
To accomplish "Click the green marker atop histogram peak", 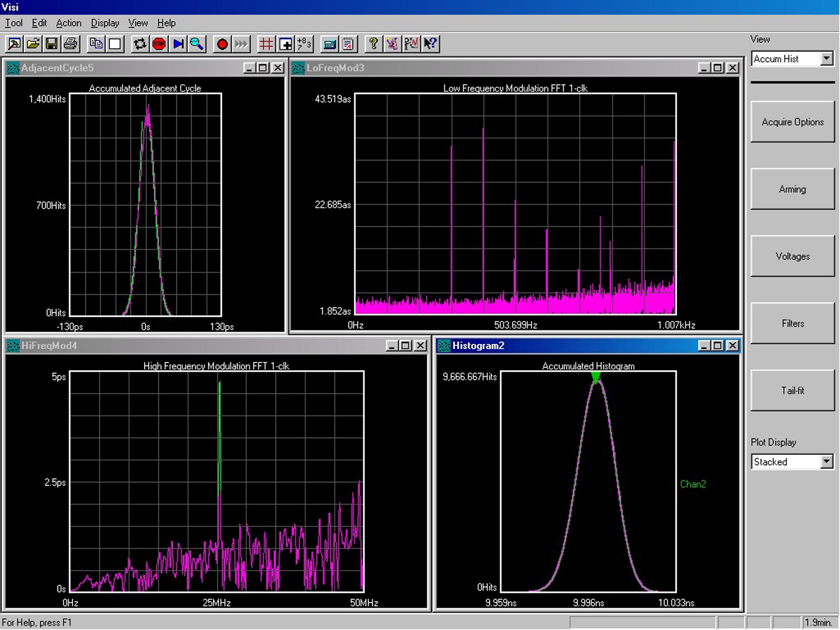I will (596, 378).
